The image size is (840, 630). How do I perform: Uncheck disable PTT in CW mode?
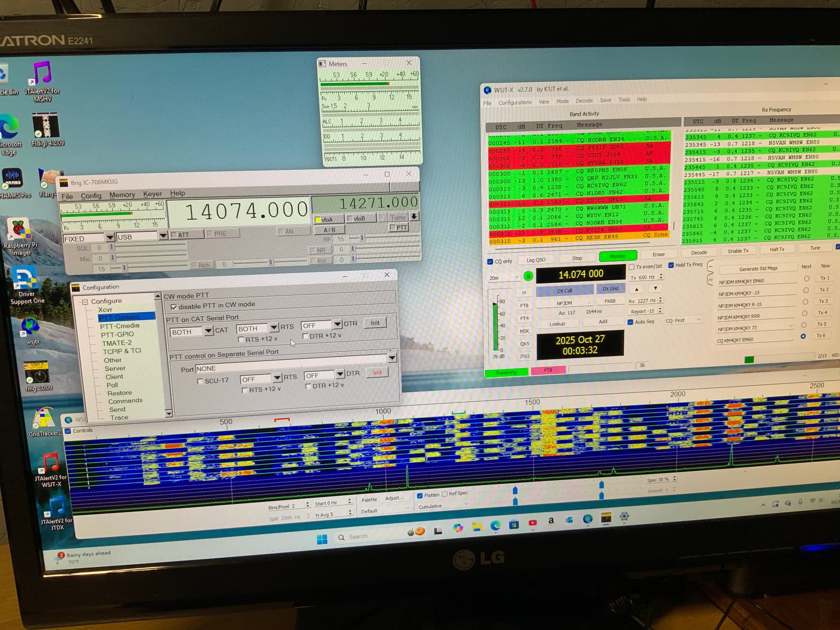(174, 307)
